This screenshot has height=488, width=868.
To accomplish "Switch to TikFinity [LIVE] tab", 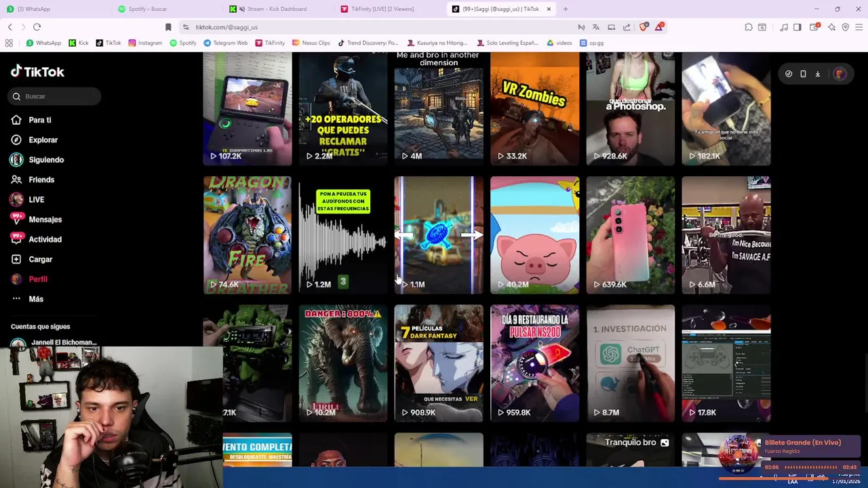I will (x=390, y=9).
